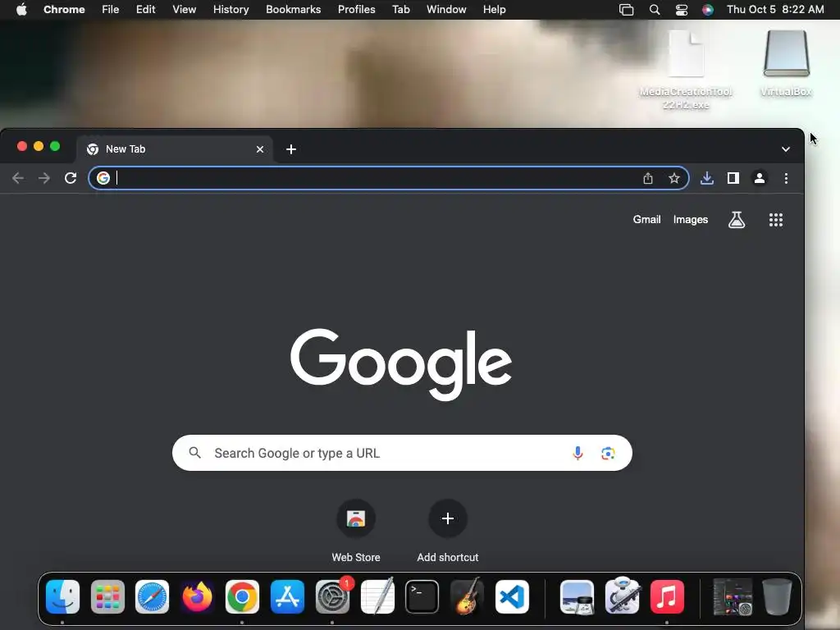This screenshot has width=840, height=630.
Task: Click the Google site icon in address bar
Action: coord(103,178)
